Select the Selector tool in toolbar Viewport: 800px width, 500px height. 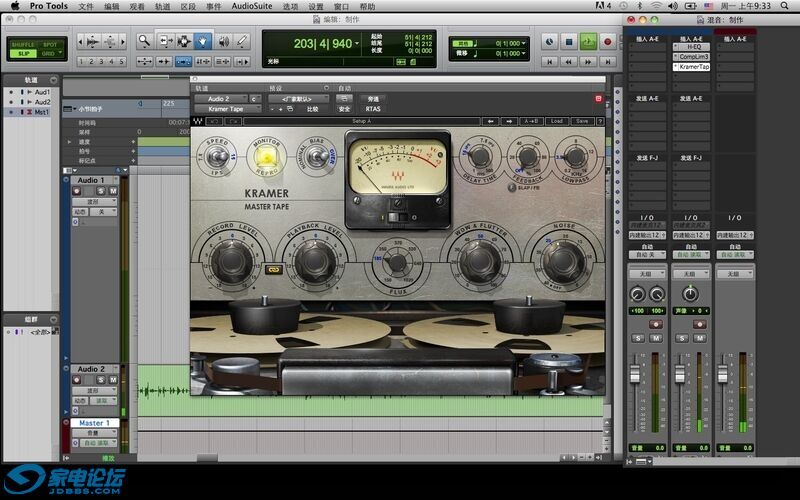(x=184, y=41)
